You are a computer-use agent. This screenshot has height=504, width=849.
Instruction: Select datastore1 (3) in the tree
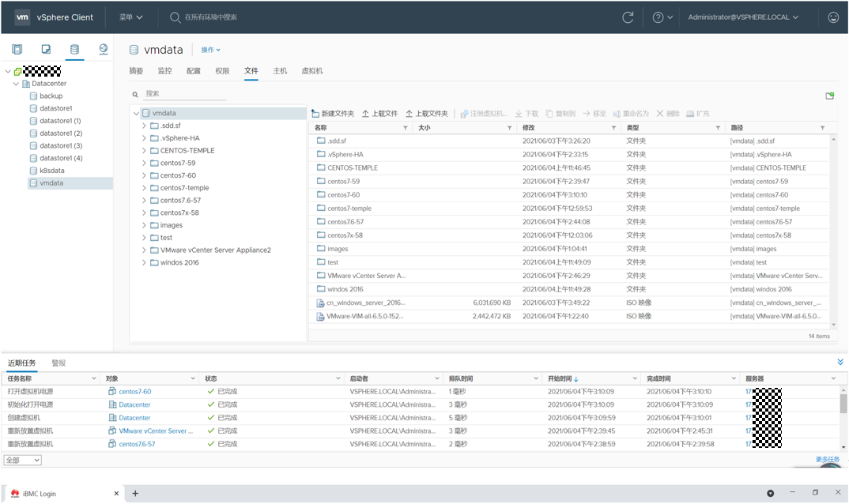(61, 145)
